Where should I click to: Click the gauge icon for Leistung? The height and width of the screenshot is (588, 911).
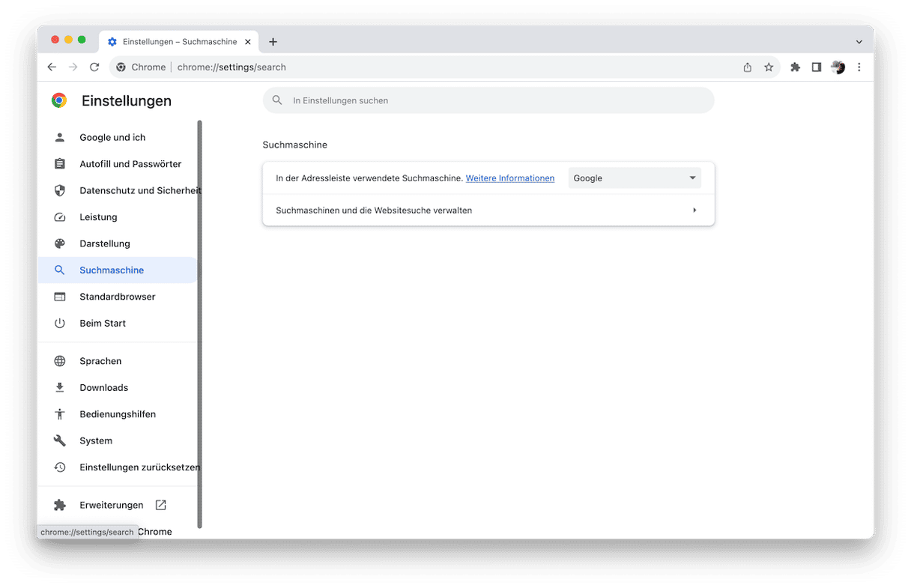[x=60, y=217]
